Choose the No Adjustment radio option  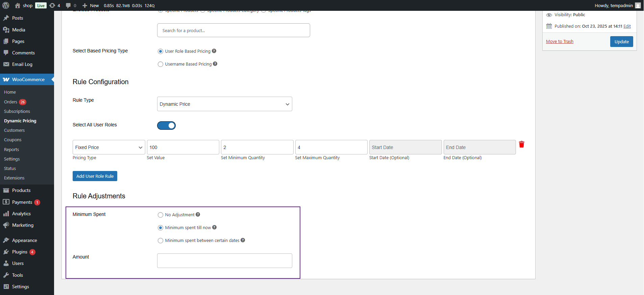click(160, 215)
